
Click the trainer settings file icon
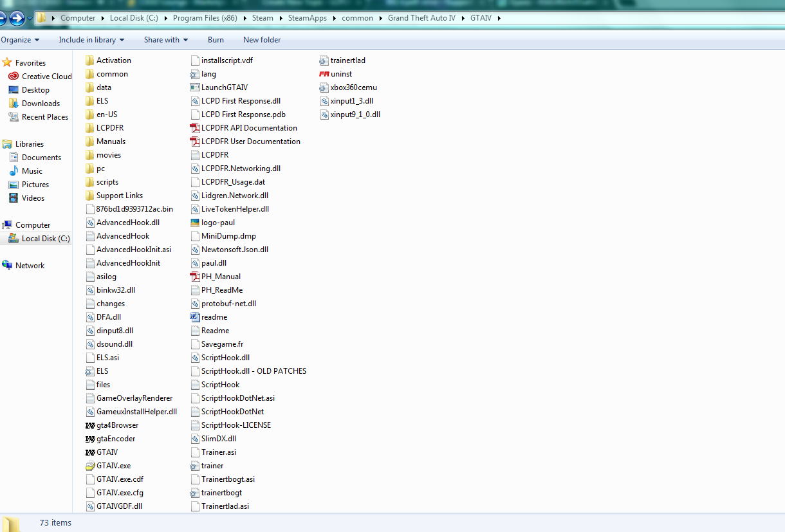point(195,466)
